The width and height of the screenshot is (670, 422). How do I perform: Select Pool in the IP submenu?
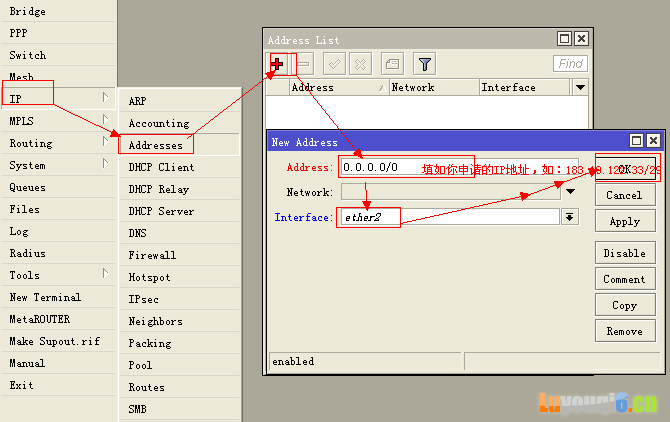(180, 365)
